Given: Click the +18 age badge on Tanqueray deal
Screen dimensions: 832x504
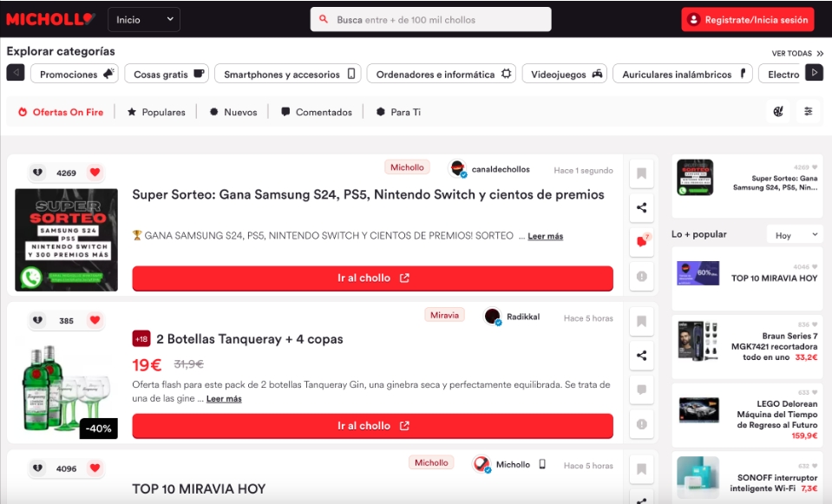Looking at the screenshot, I should [141, 339].
